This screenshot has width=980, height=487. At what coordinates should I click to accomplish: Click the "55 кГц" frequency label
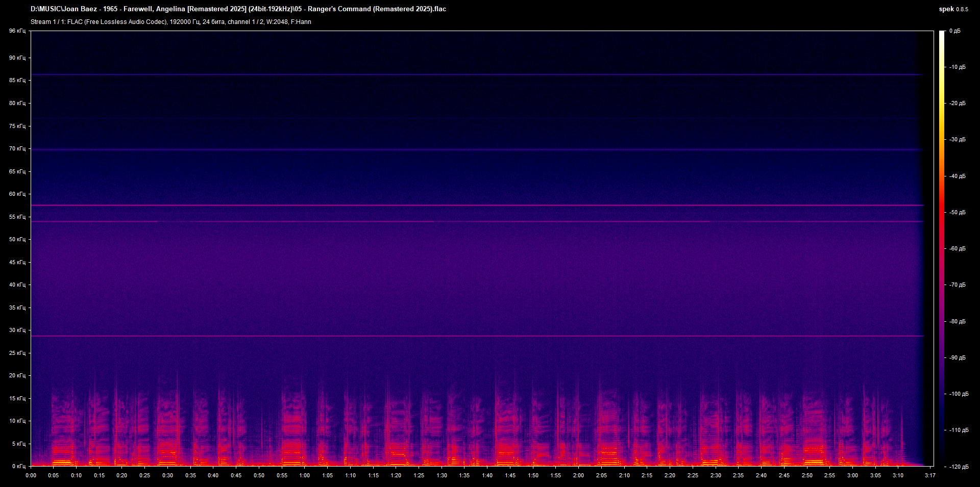point(17,217)
